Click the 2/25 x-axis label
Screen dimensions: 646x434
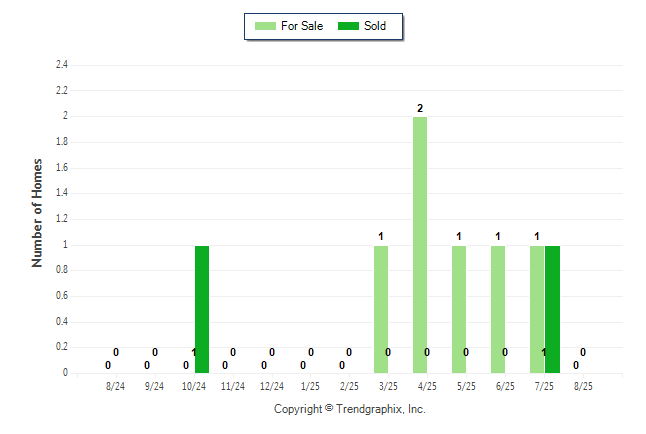tap(349, 386)
